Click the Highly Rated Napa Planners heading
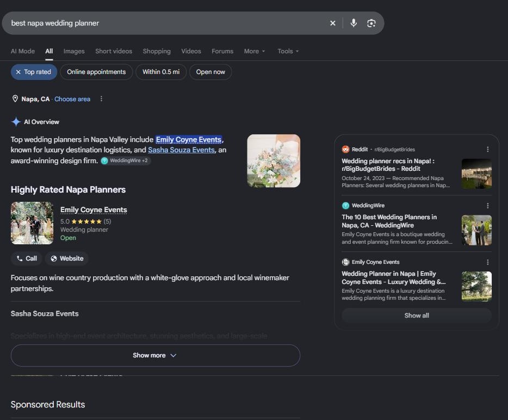The height and width of the screenshot is (420, 508). click(x=68, y=189)
